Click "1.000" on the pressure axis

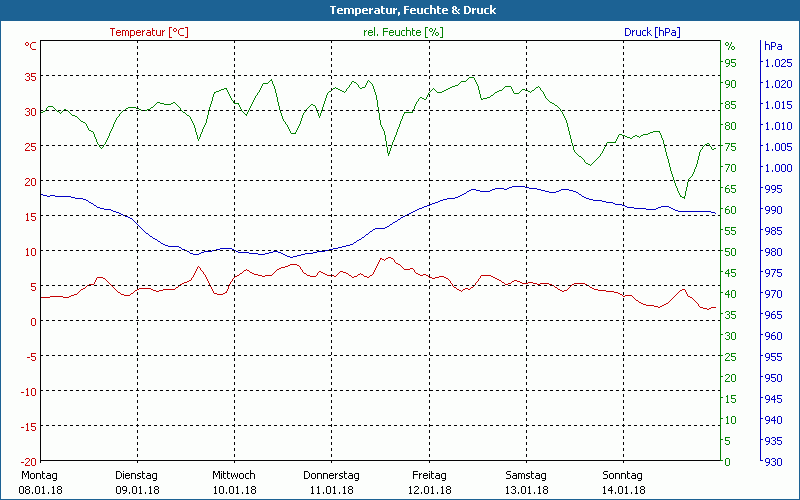pos(779,168)
